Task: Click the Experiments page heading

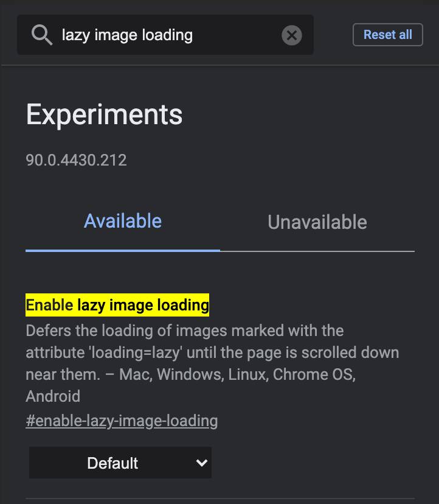Action: click(104, 114)
